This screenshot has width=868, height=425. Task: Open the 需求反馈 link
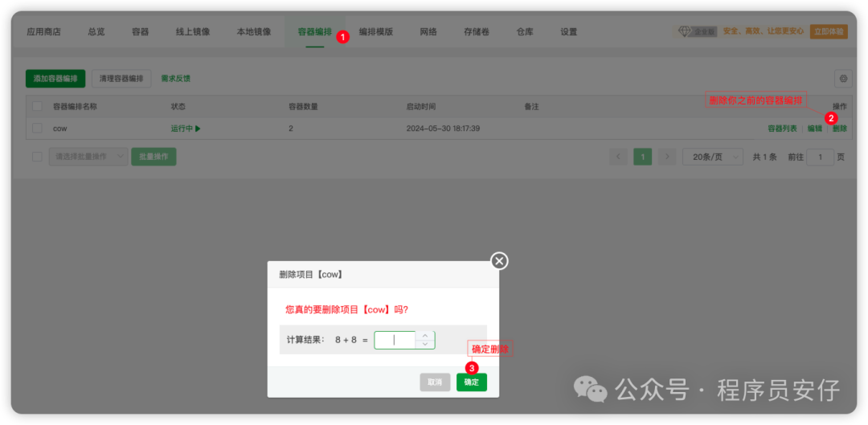[x=175, y=79]
